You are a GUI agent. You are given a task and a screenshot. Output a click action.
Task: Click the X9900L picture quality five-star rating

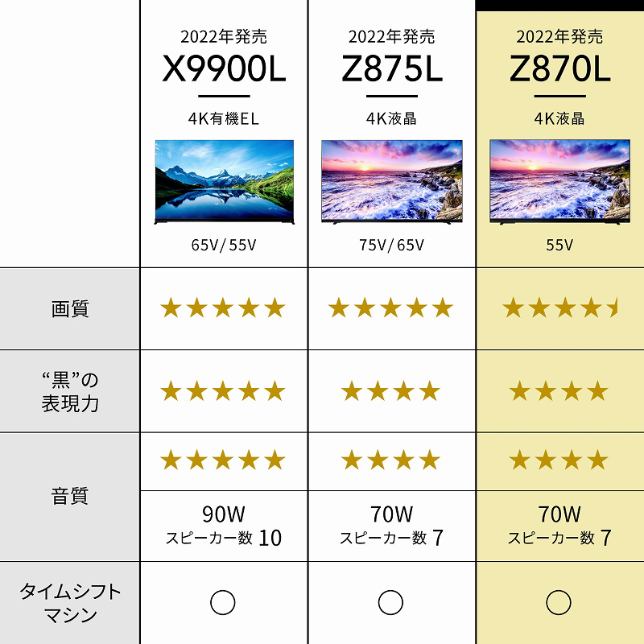pos(223,308)
